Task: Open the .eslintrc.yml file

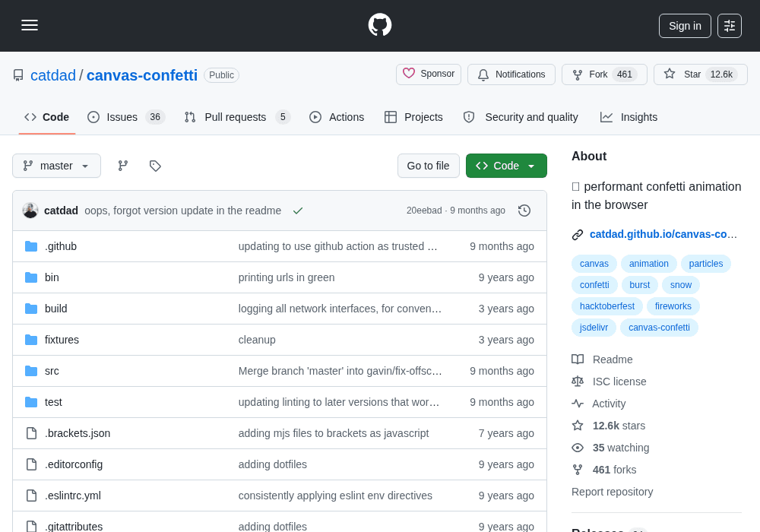Action: point(73,496)
